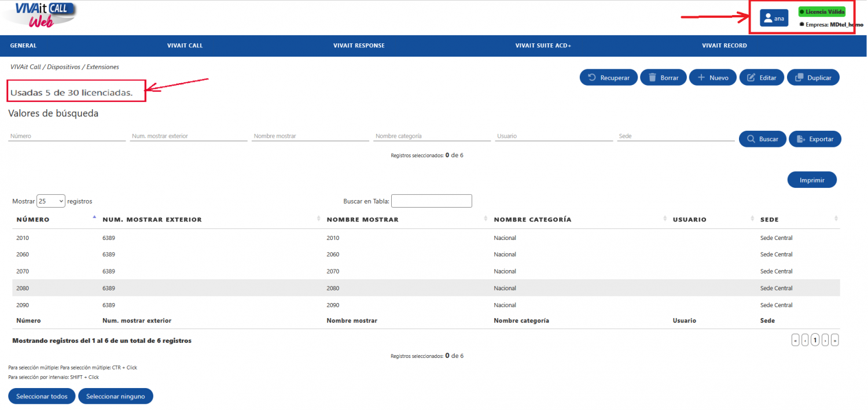Sort by NOMBRE MOSTRAR column
The image size is (868, 410).
pos(406,220)
